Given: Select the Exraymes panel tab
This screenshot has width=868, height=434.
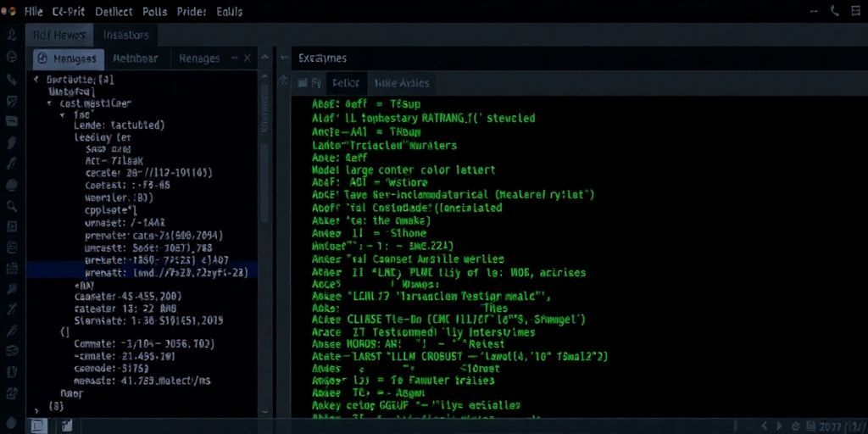Looking at the screenshot, I should click(322, 58).
